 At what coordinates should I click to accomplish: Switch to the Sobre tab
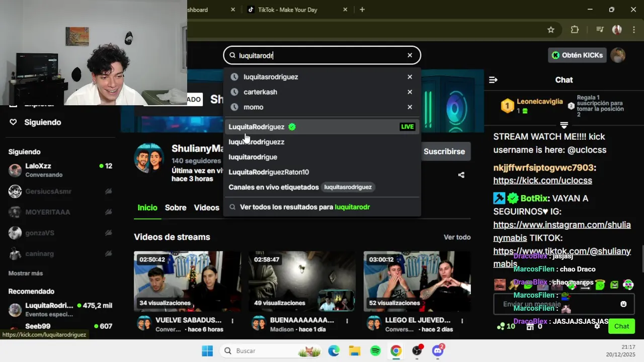pos(176,208)
